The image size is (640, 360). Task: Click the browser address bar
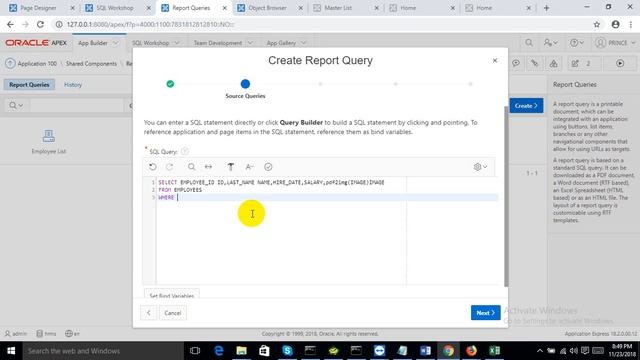(322, 24)
